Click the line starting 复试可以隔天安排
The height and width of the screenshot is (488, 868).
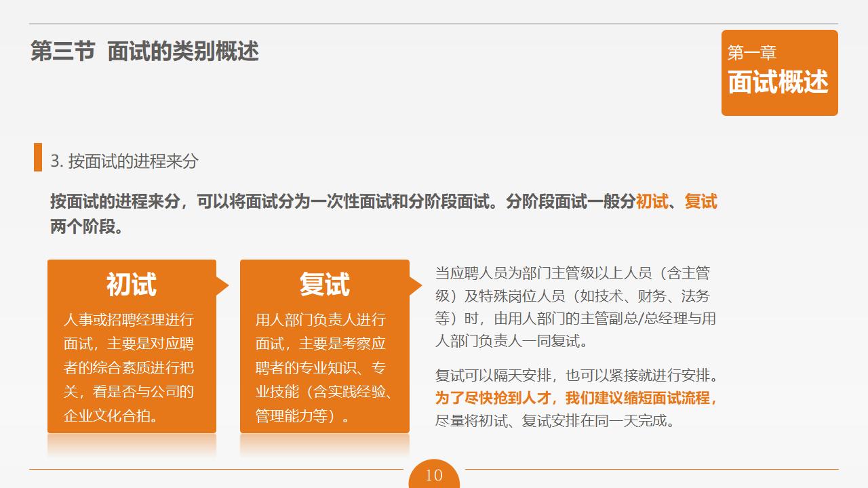(577, 375)
